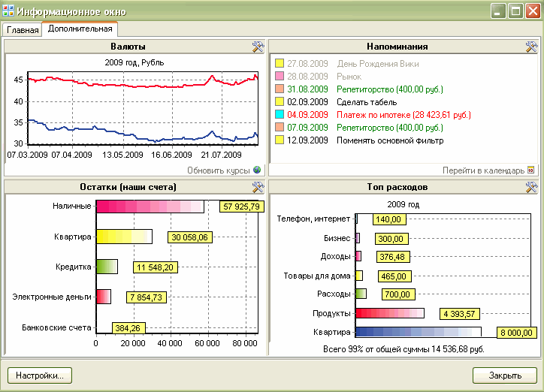Click the Обновить курсы link

point(219,170)
